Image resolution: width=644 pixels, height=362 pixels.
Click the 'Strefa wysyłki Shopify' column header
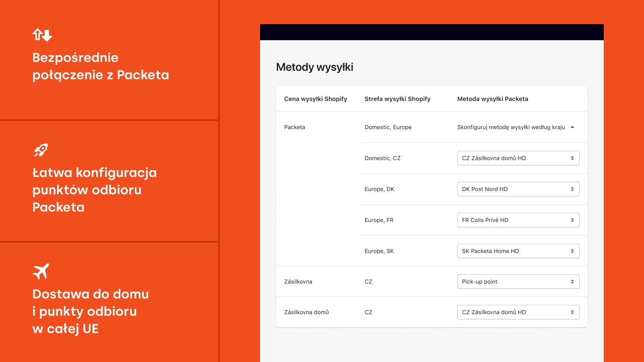pos(398,99)
